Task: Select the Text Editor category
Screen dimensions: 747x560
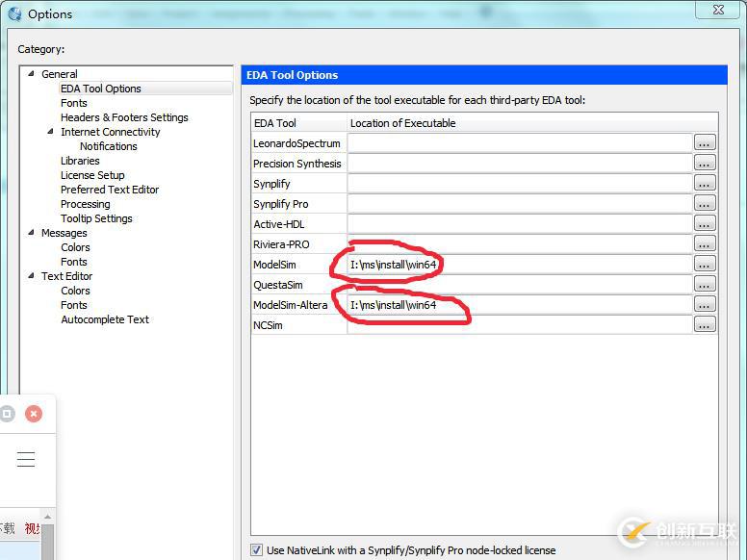Action: (66, 276)
